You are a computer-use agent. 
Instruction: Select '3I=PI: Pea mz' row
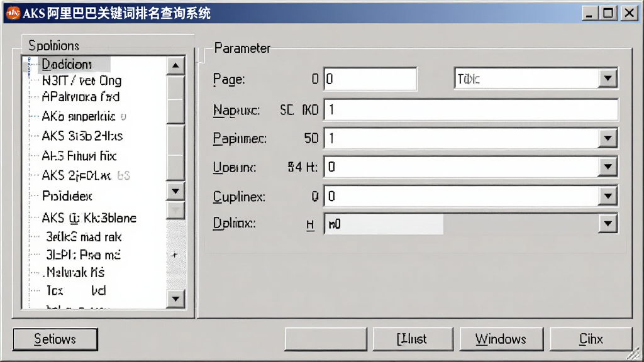click(84, 255)
